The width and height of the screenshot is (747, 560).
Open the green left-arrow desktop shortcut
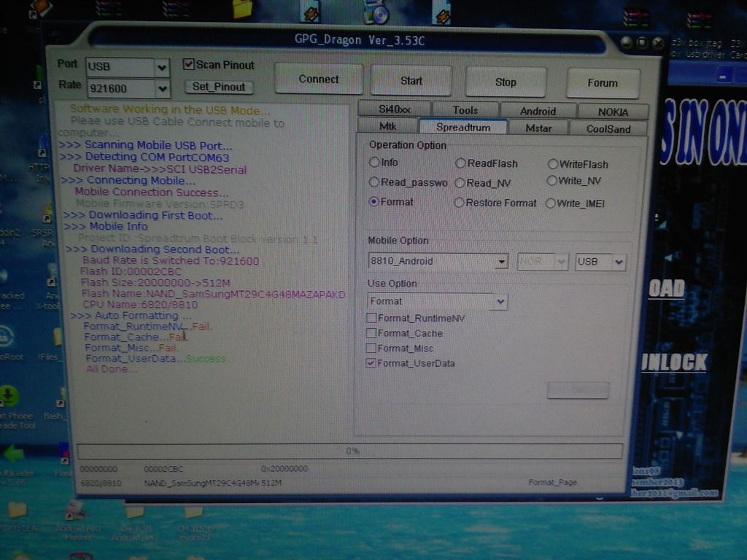(13, 453)
